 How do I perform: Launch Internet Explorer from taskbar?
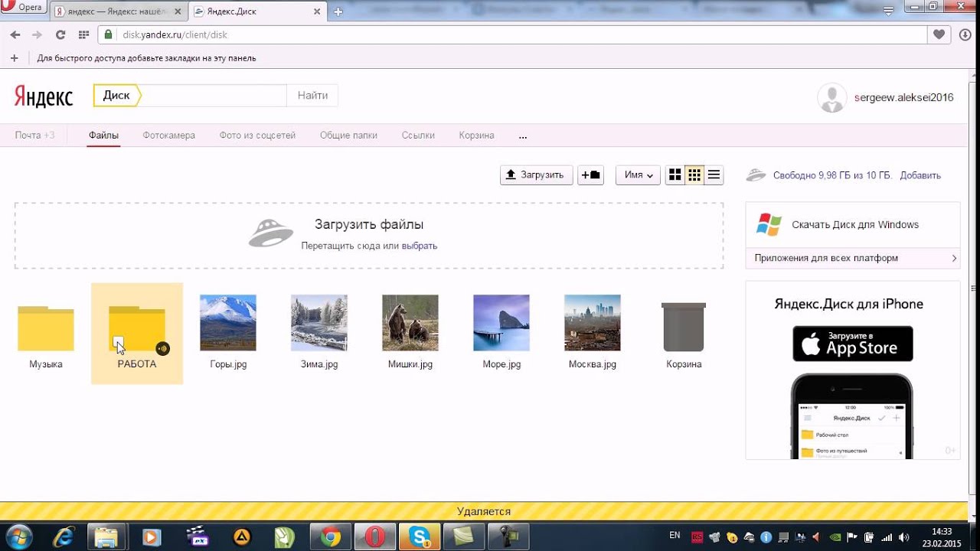(66, 537)
